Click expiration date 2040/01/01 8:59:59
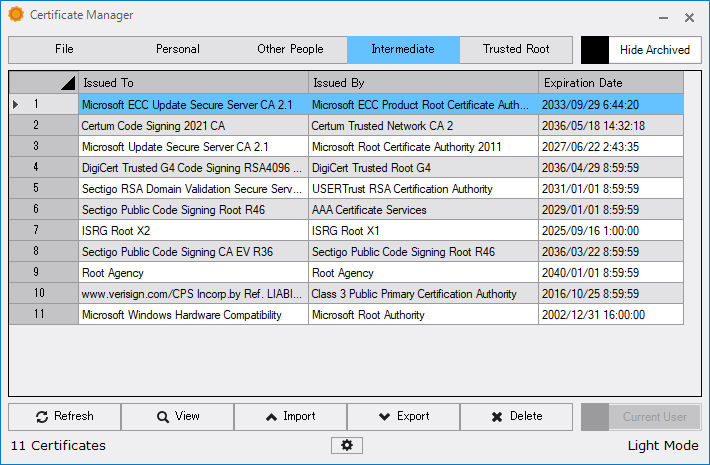Viewport: 710px width, 465px height. [611, 273]
